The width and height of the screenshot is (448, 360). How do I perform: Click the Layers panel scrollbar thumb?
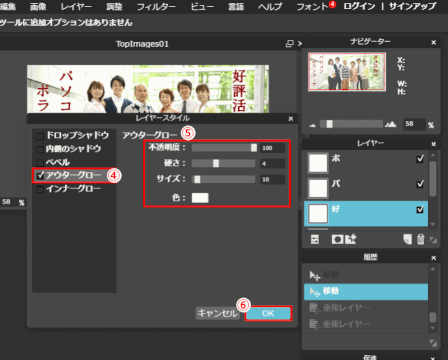[433, 179]
